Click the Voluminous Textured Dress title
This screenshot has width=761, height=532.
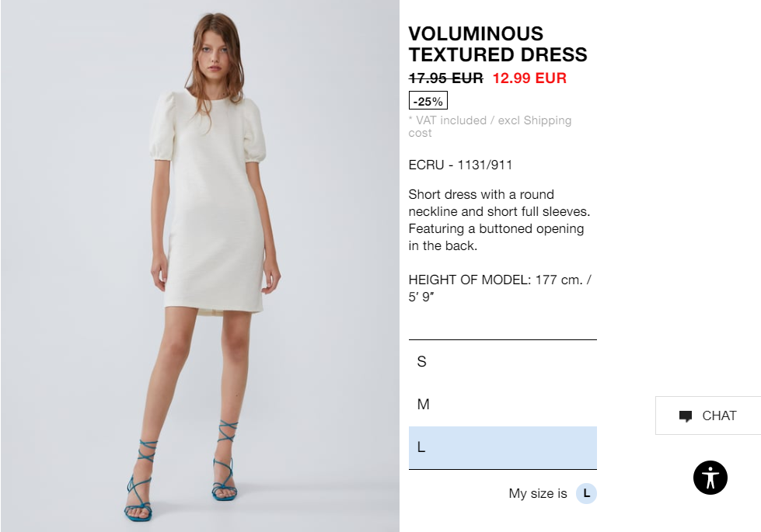point(498,44)
